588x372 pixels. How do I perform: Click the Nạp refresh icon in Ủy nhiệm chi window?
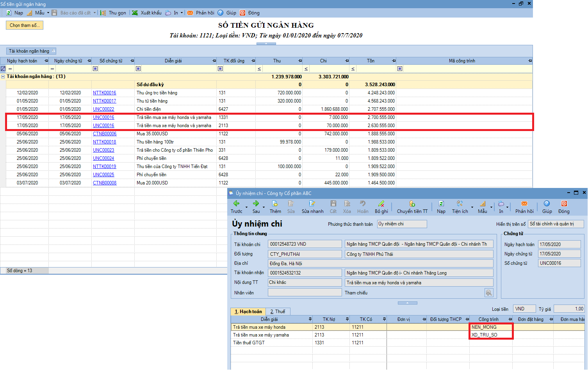click(x=441, y=204)
